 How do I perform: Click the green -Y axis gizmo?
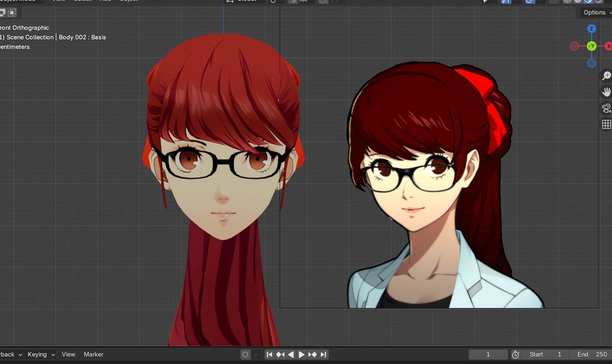[592, 46]
